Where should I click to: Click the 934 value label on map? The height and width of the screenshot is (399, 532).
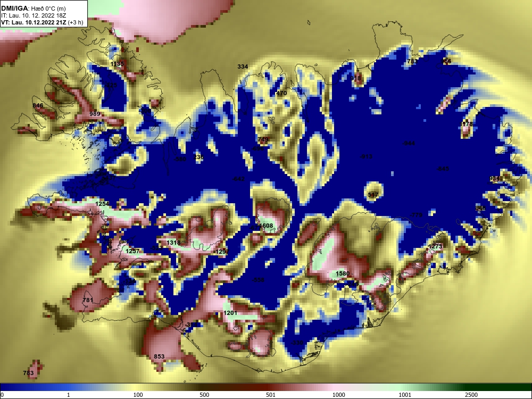click(495, 178)
